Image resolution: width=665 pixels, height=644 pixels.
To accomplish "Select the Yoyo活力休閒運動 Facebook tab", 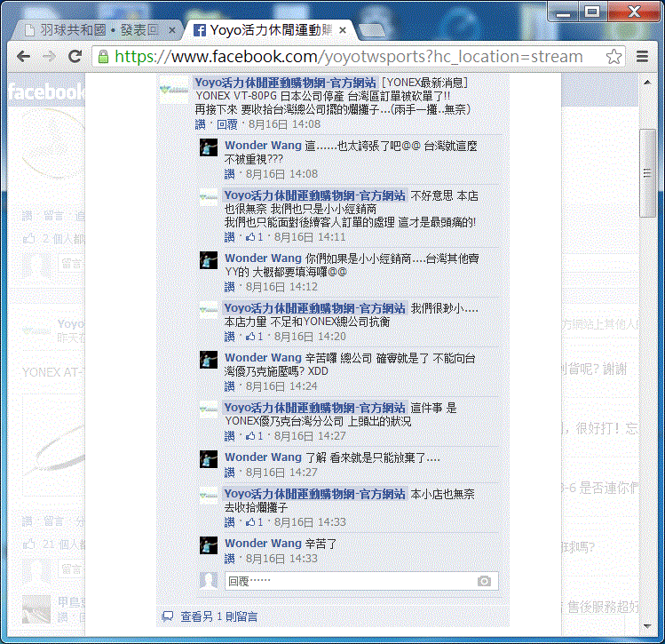I will point(266,30).
